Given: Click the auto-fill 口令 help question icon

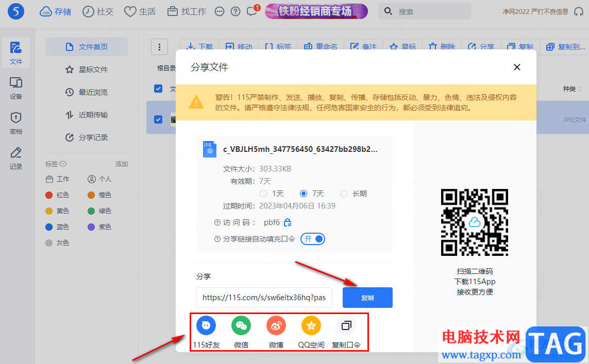Looking at the screenshot, I should [x=217, y=239].
